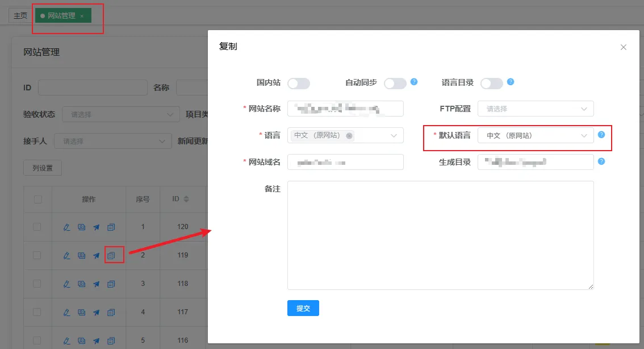Click the 列设置 button
Image resolution: width=644 pixels, height=349 pixels.
pos(43,168)
